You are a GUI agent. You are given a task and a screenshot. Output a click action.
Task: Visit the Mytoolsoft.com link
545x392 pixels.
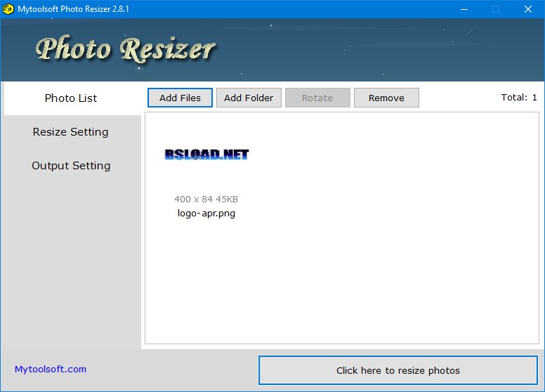(x=51, y=369)
